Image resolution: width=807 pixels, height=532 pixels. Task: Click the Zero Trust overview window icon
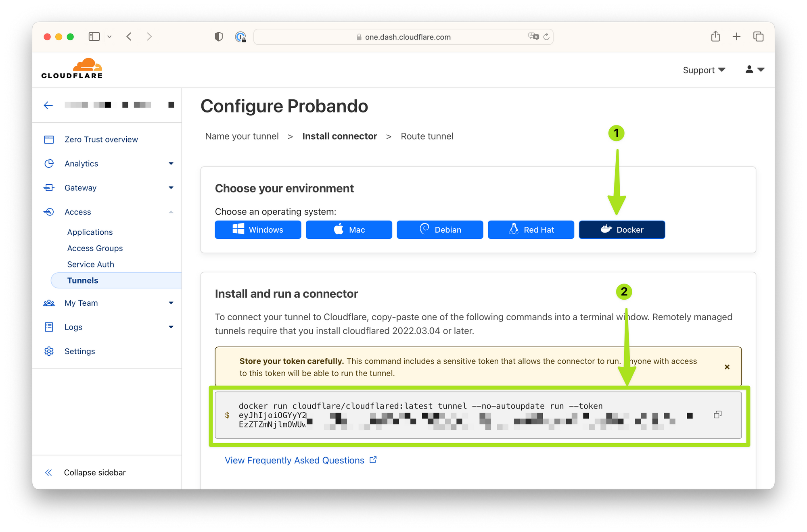pos(49,140)
